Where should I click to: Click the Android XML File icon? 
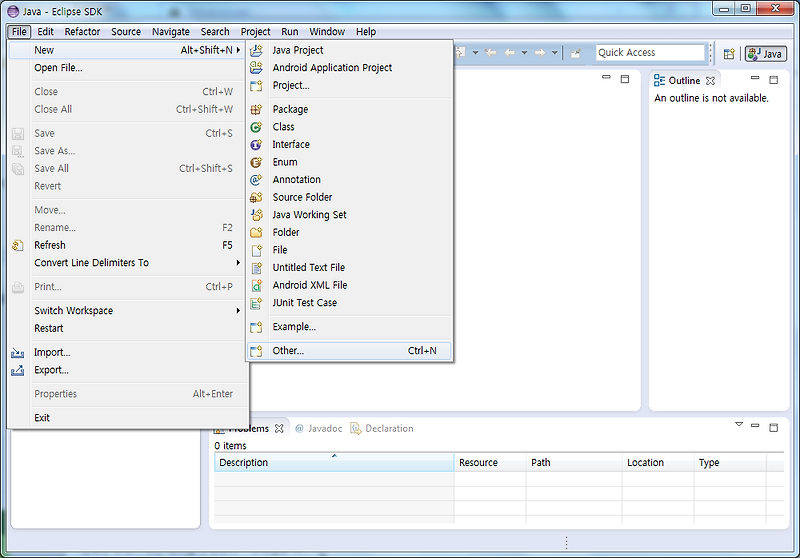click(x=256, y=285)
